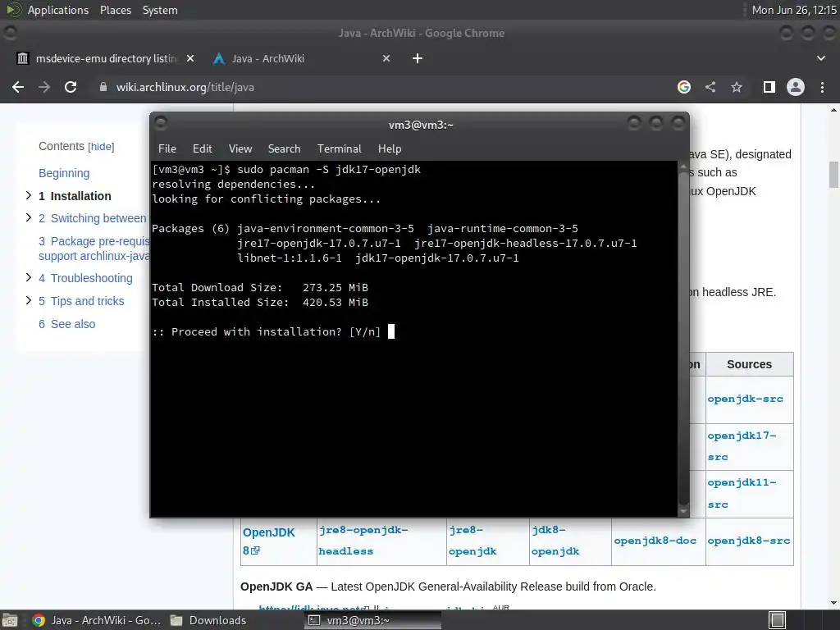Viewport: 840px width, 630px height.
Task: Click the Chrome window menu button
Action: 10,33
